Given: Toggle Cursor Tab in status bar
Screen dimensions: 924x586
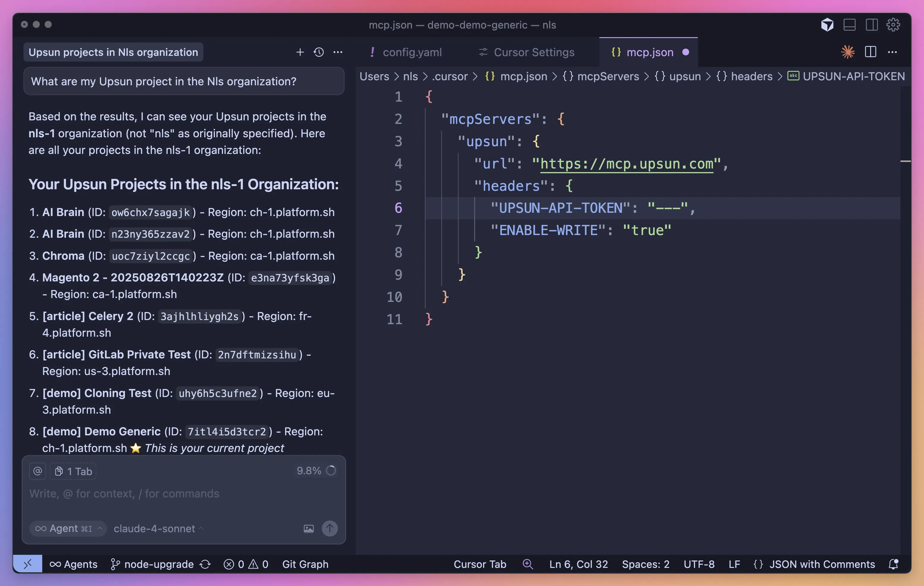Looking at the screenshot, I should click(480, 564).
